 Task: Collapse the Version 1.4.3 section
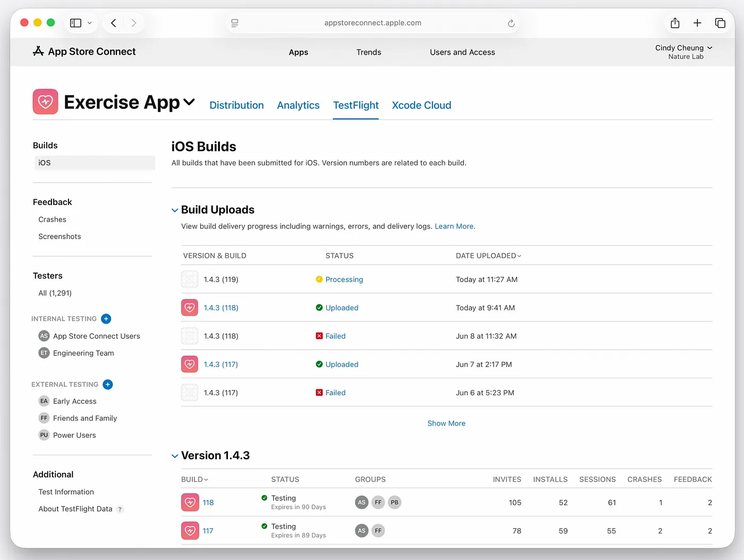click(x=175, y=456)
